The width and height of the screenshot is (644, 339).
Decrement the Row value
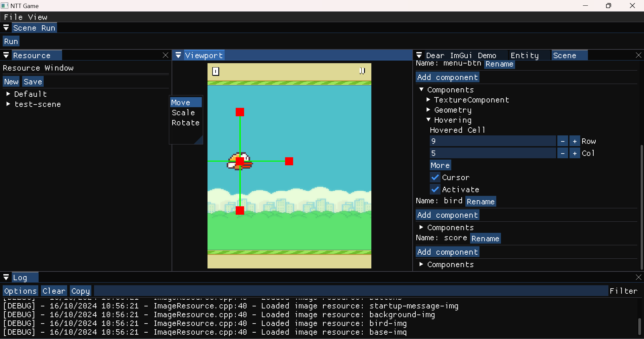pyautogui.click(x=563, y=141)
